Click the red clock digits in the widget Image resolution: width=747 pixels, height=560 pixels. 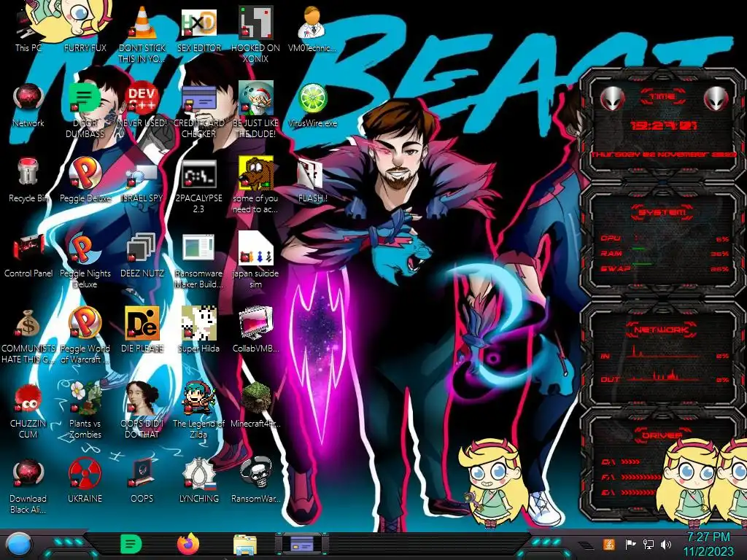tap(664, 125)
